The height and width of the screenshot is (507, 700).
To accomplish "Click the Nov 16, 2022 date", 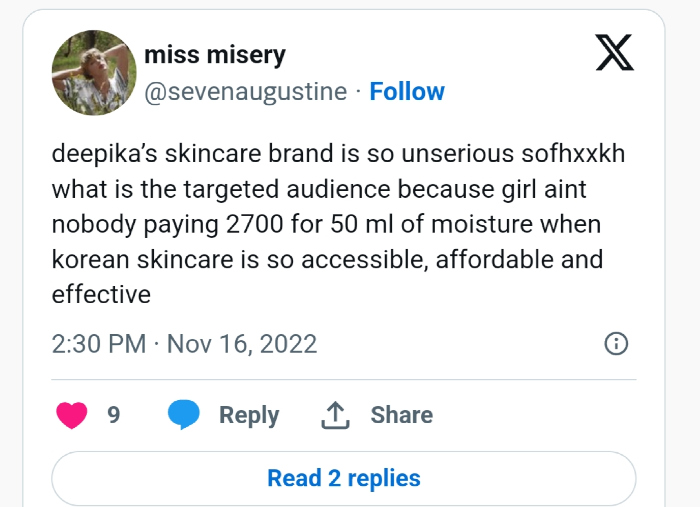I will [241, 345].
